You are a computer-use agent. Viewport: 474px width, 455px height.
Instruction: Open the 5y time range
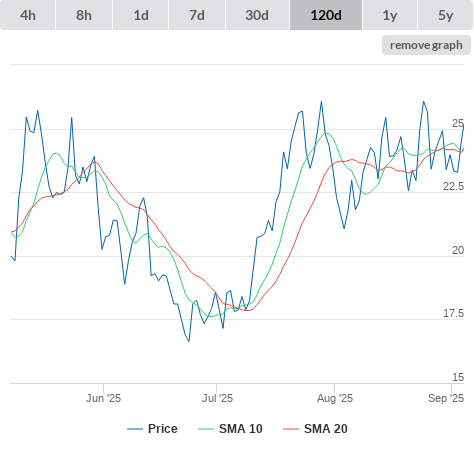tap(445, 15)
